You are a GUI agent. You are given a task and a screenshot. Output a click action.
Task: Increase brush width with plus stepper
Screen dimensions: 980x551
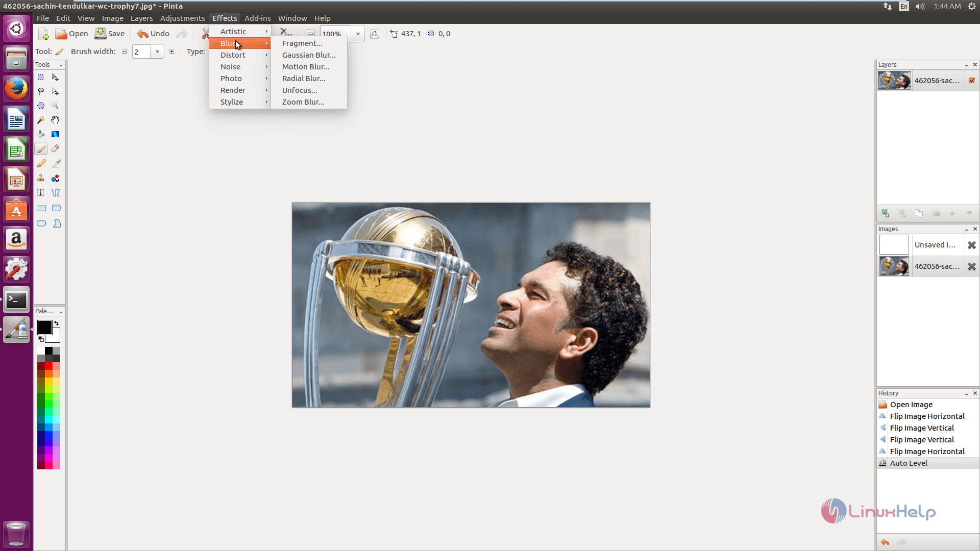(x=171, y=52)
